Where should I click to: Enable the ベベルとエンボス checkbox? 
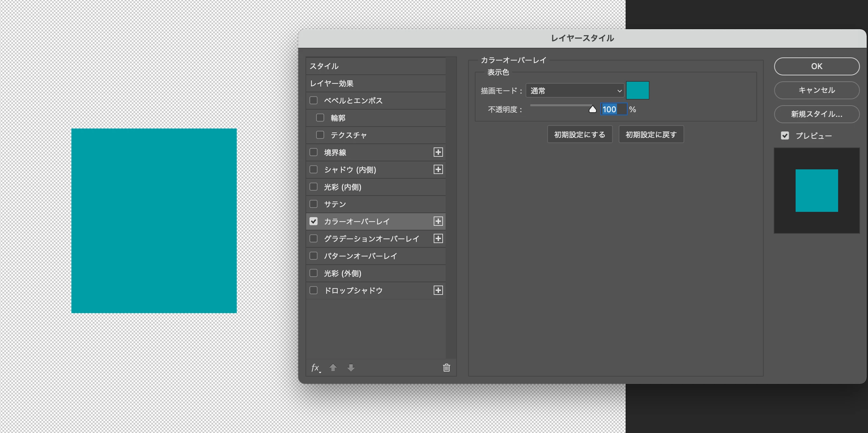313,100
